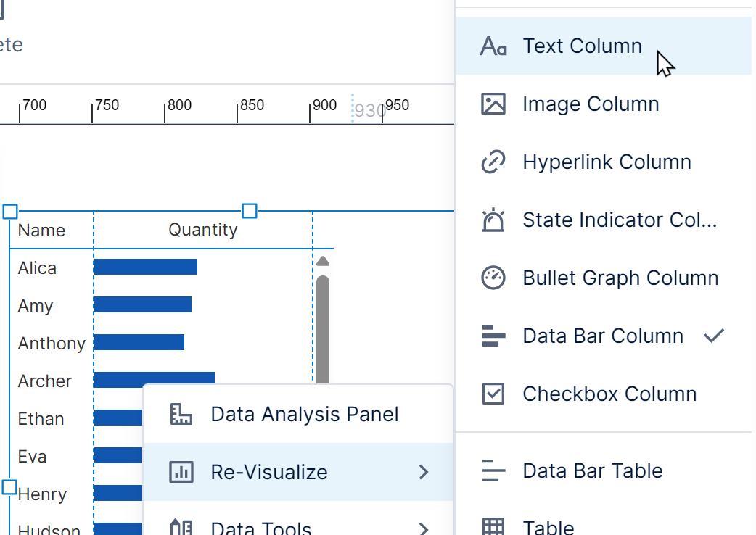The width and height of the screenshot is (756, 535).
Task: Toggle off the Data Bar Column checkmark
Action: coord(714,336)
